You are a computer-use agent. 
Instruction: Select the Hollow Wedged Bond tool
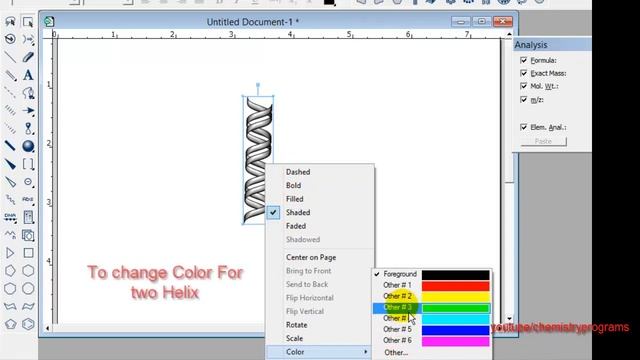click(10, 182)
